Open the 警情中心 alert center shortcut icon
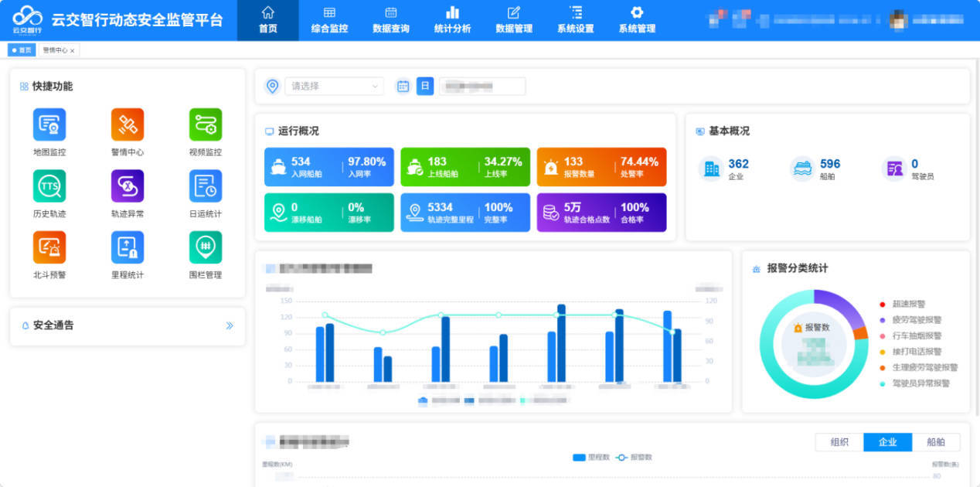Image resolution: width=980 pixels, height=487 pixels. point(128,124)
